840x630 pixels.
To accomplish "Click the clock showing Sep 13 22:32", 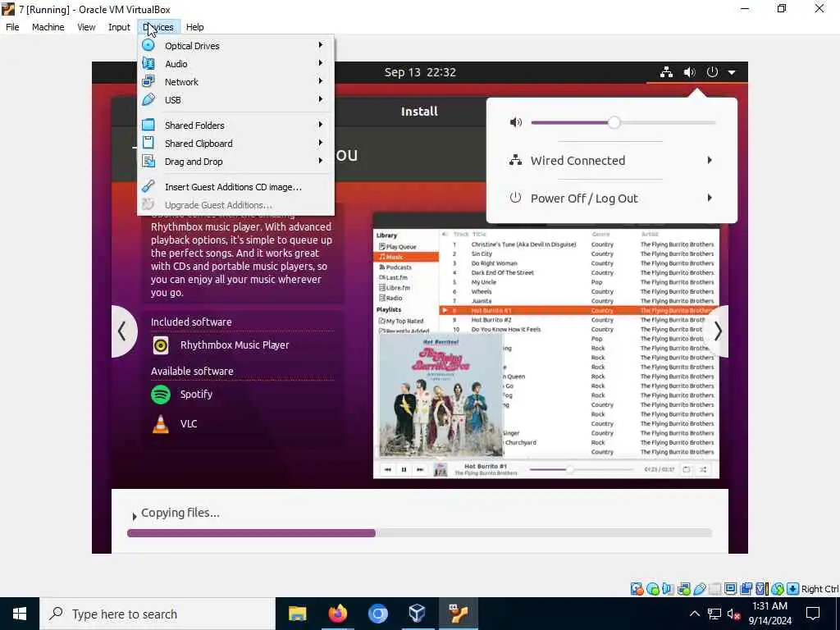I will [420, 72].
